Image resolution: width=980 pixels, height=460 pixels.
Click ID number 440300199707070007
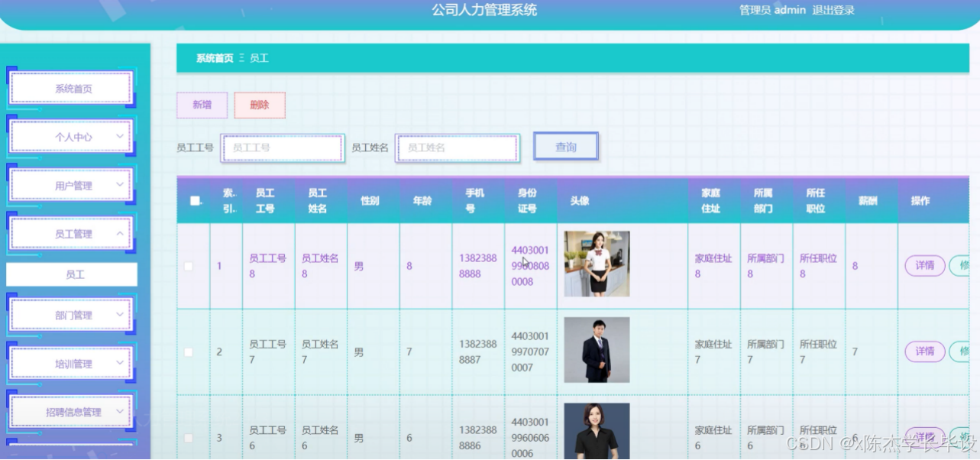point(530,352)
